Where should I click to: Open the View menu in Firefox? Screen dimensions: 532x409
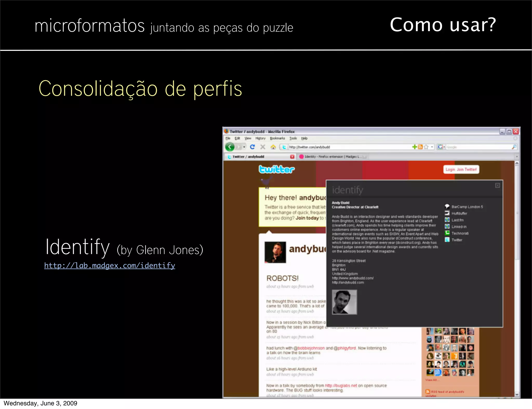coord(248,138)
